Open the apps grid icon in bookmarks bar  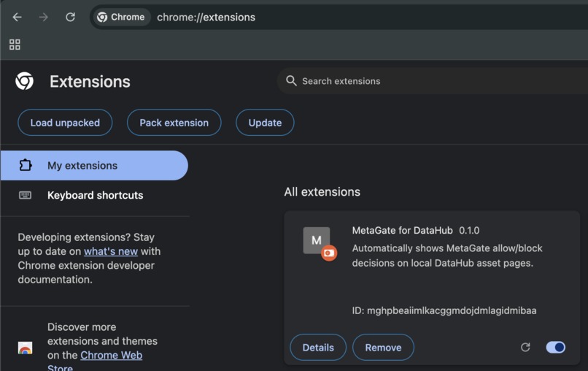click(x=15, y=45)
